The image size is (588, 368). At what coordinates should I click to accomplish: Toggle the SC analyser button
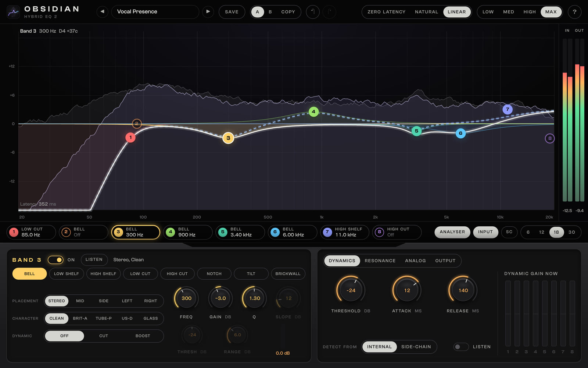tap(509, 232)
